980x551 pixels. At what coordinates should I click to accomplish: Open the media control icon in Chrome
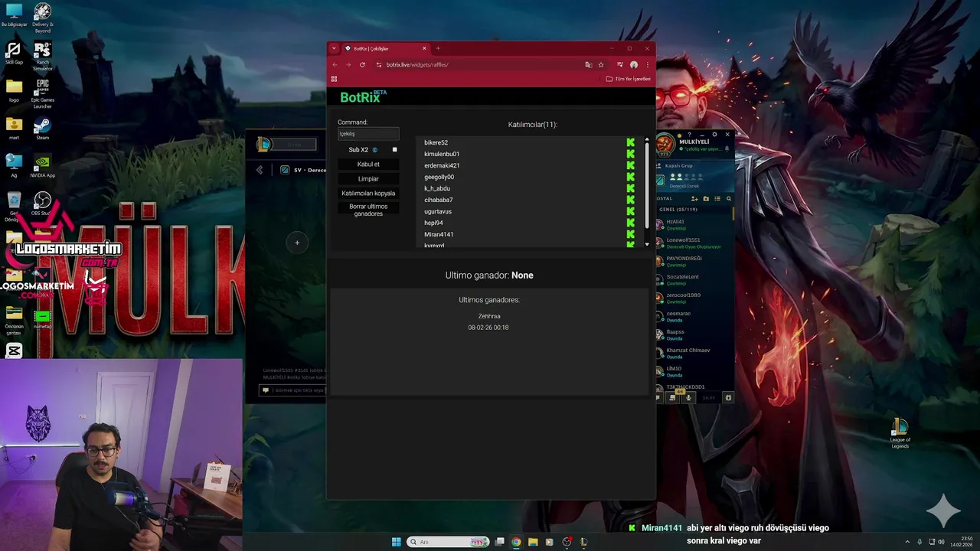tap(619, 65)
